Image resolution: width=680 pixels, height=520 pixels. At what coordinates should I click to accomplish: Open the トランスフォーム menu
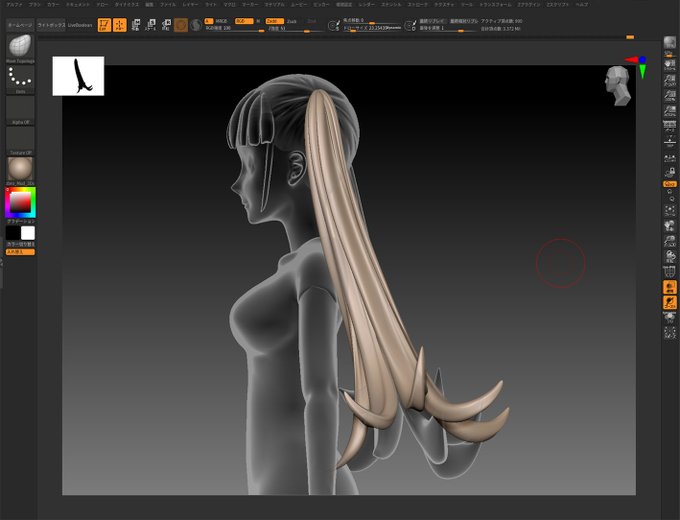click(495, 4)
